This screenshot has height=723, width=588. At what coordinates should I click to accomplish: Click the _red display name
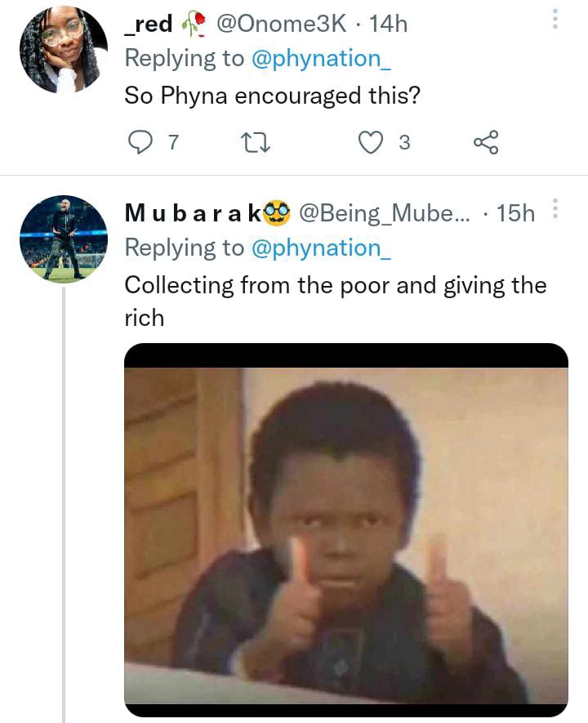click(149, 25)
